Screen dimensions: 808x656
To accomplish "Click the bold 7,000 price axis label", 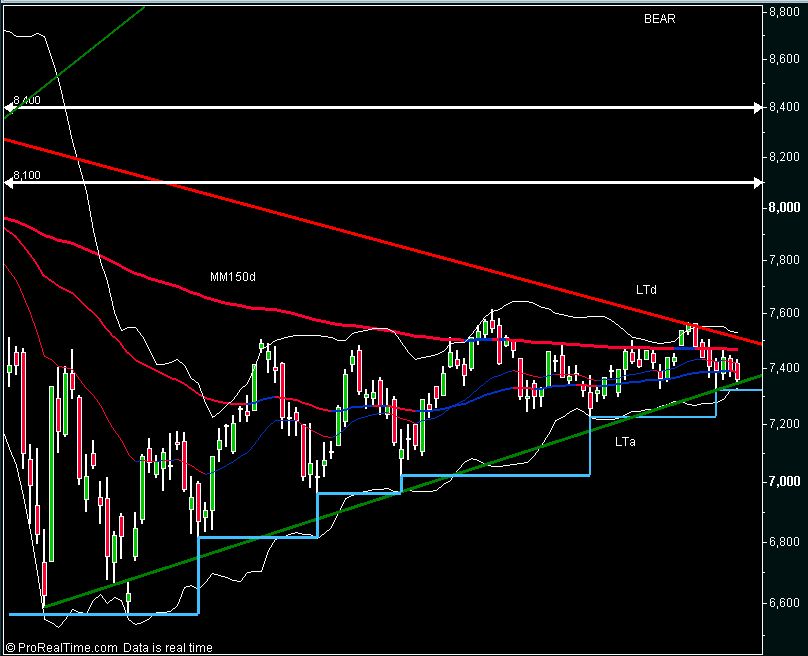I will pos(784,481).
